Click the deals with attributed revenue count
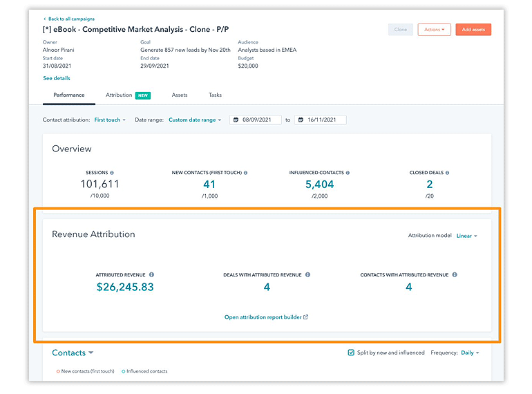The width and height of the screenshot is (532, 394). pyautogui.click(x=267, y=287)
